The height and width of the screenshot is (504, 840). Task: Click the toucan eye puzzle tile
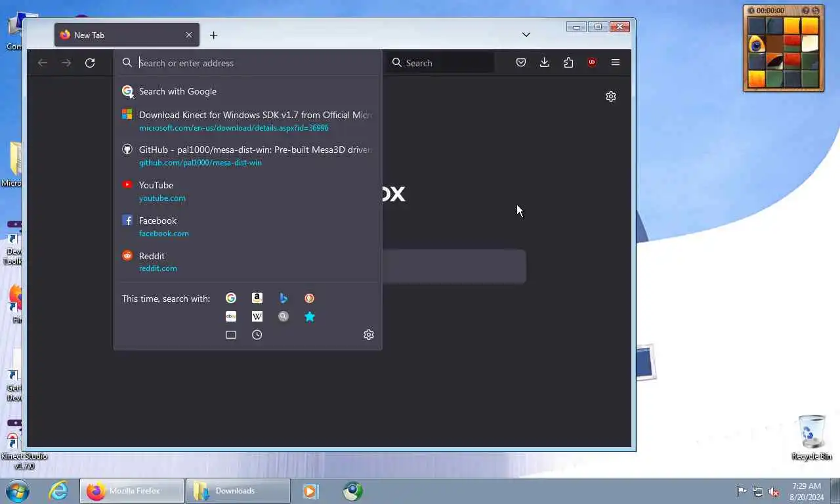[x=757, y=44]
